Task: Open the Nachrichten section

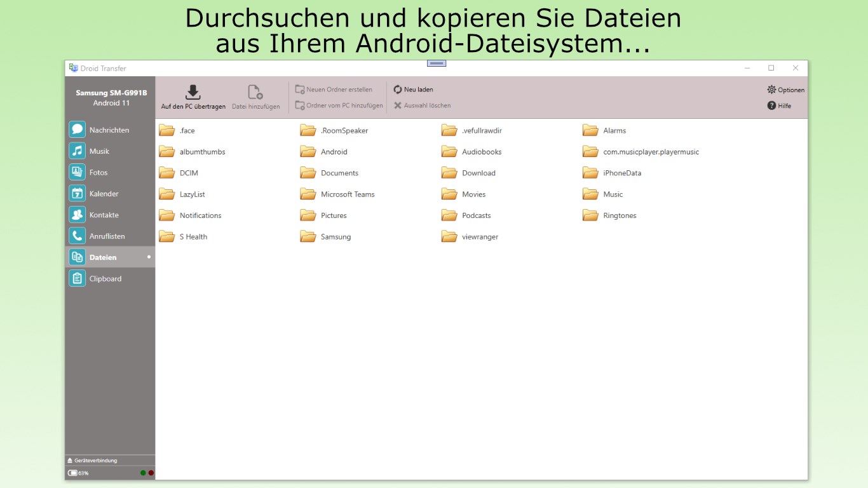Action: tap(110, 130)
